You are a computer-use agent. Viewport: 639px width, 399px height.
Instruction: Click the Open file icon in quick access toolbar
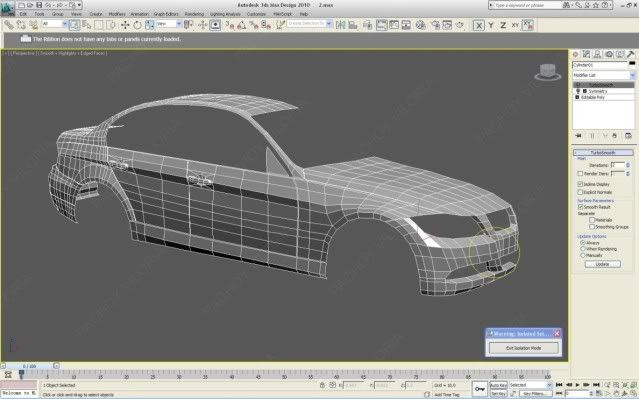click(x=30, y=5)
